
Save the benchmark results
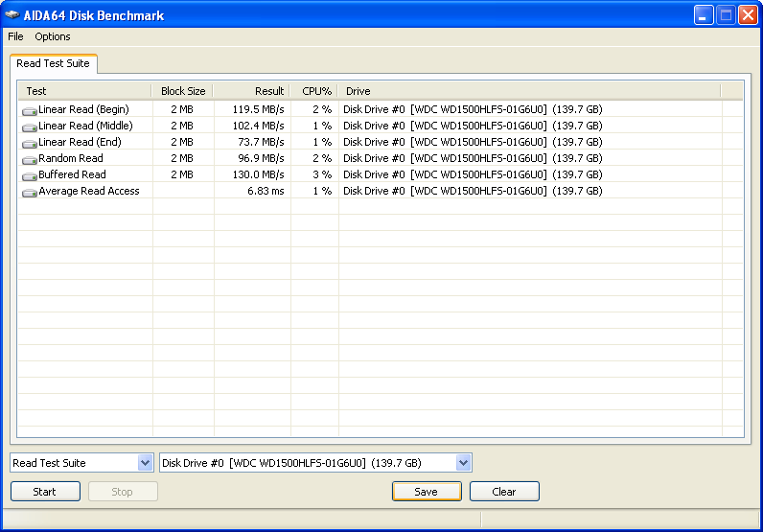(427, 492)
